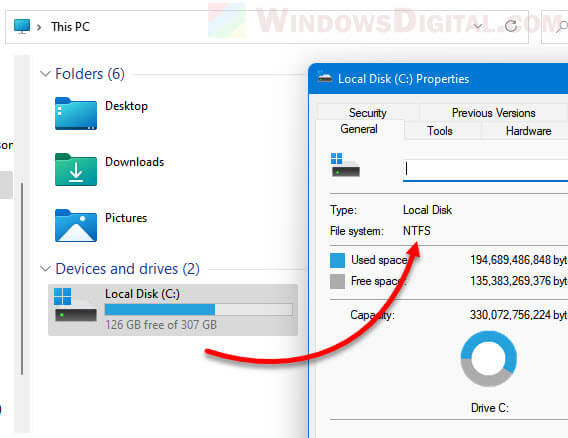Click the search magnifier icon
Screen dimensions: 568x438
(x=562, y=26)
